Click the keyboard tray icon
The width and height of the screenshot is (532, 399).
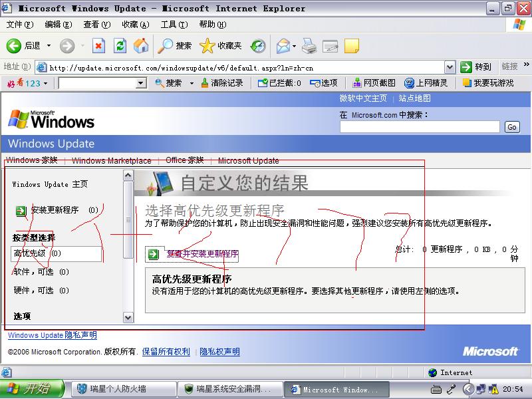click(436, 390)
